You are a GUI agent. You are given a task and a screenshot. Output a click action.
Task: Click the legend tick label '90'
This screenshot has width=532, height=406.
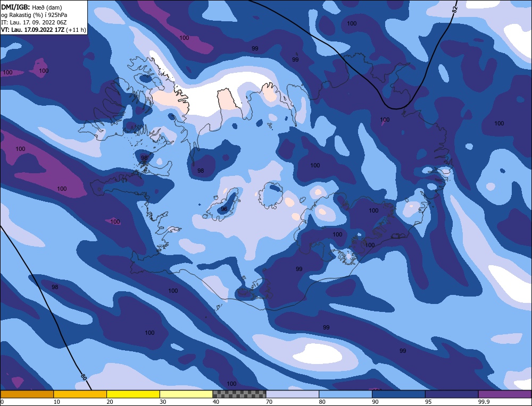pyautogui.click(x=375, y=402)
